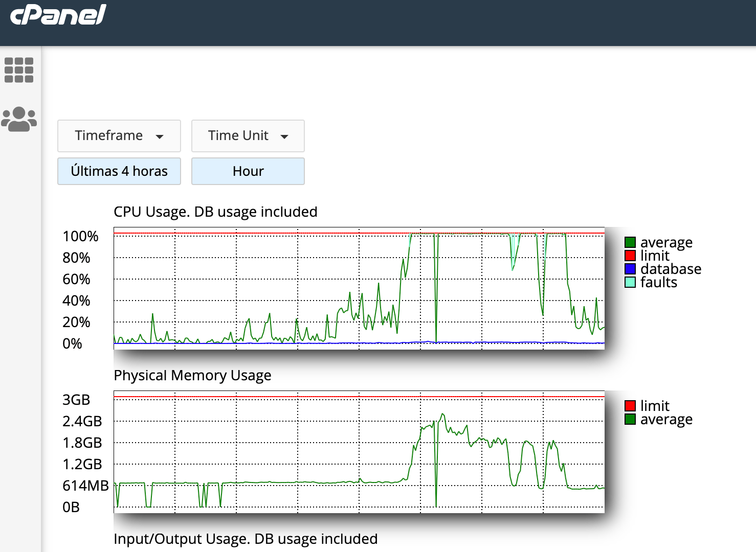The width and height of the screenshot is (756, 552).
Task: Click the 0% CPU axis label
Action: (72, 344)
